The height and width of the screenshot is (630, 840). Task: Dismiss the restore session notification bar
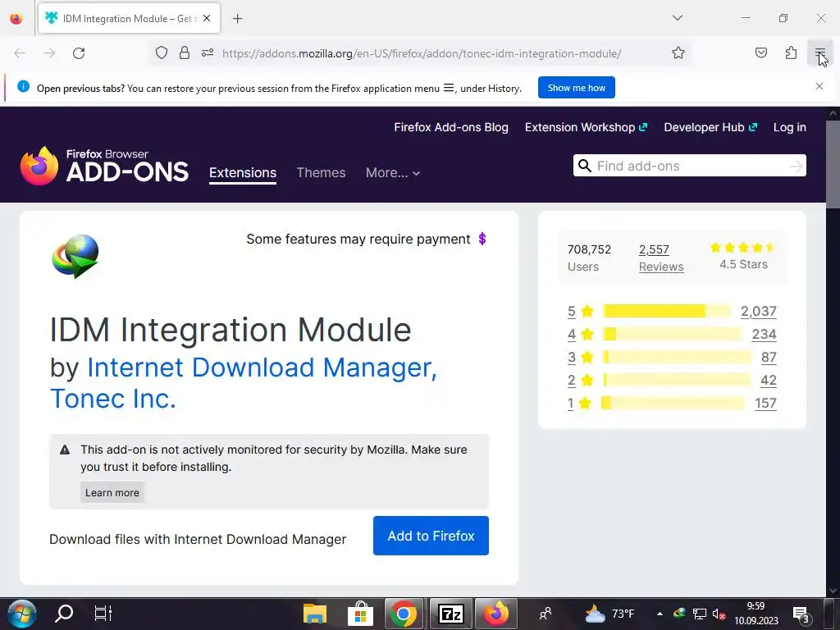(819, 86)
